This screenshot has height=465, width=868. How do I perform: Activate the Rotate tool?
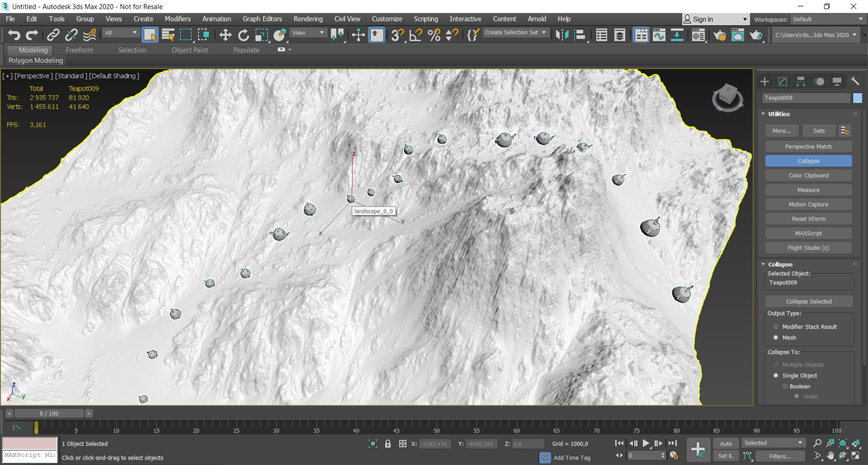[x=243, y=35]
